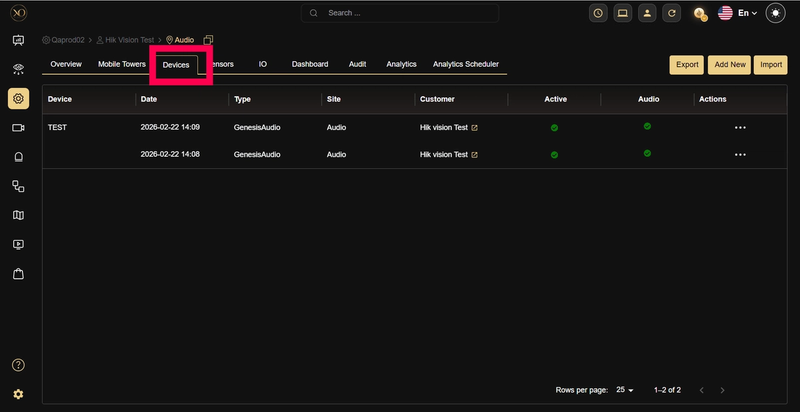
Task: Open the external link icon in the TEST row
Action: pyautogui.click(x=474, y=128)
